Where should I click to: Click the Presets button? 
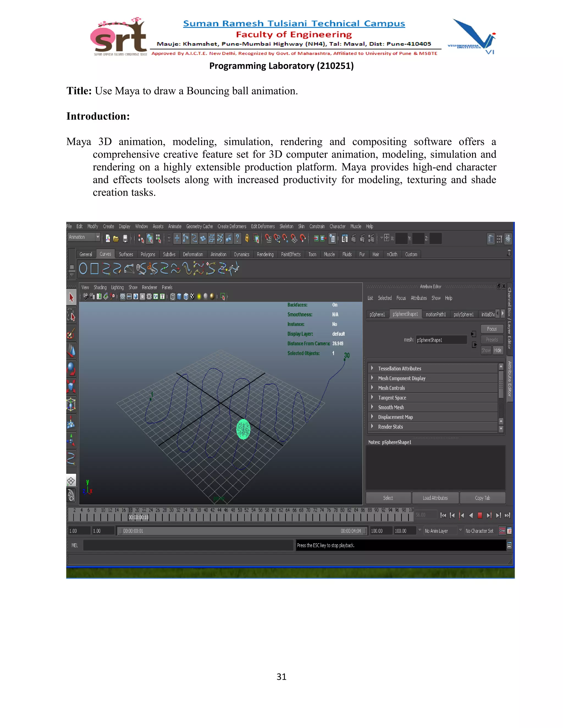(492, 340)
